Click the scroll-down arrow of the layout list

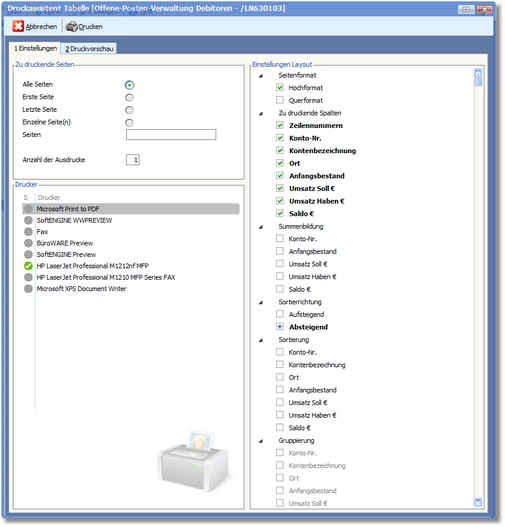point(478,502)
